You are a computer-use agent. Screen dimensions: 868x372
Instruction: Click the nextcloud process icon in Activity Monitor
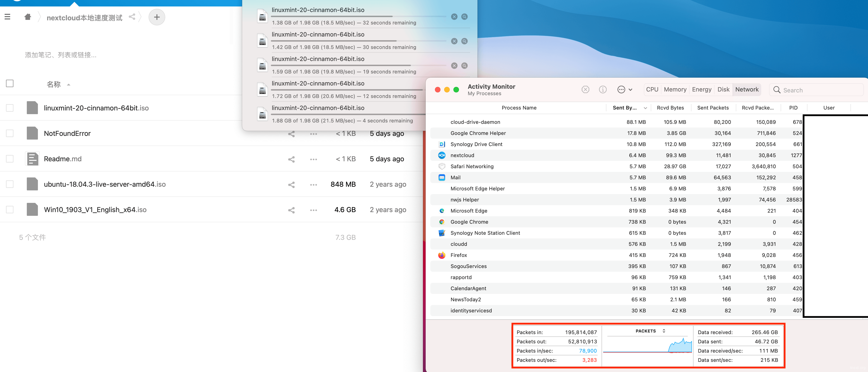pyautogui.click(x=441, y=155)
